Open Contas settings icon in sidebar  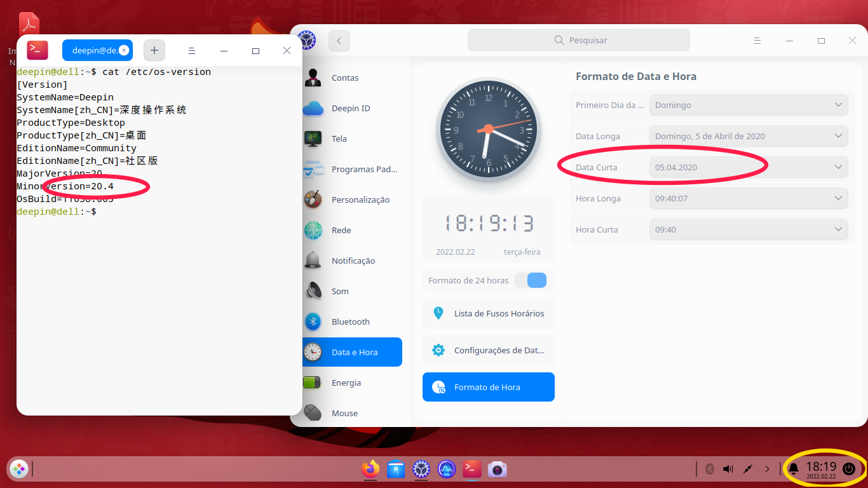point(312,78)
